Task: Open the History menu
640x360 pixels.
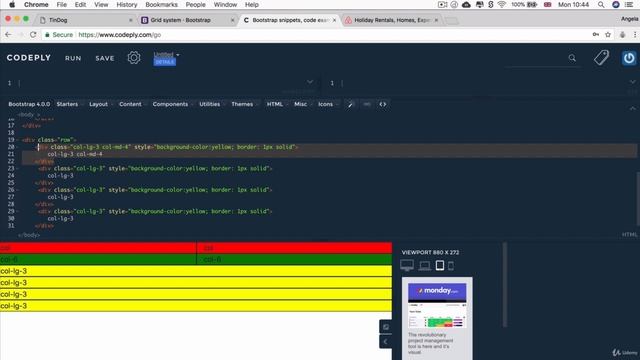Action: click(127, 4)
